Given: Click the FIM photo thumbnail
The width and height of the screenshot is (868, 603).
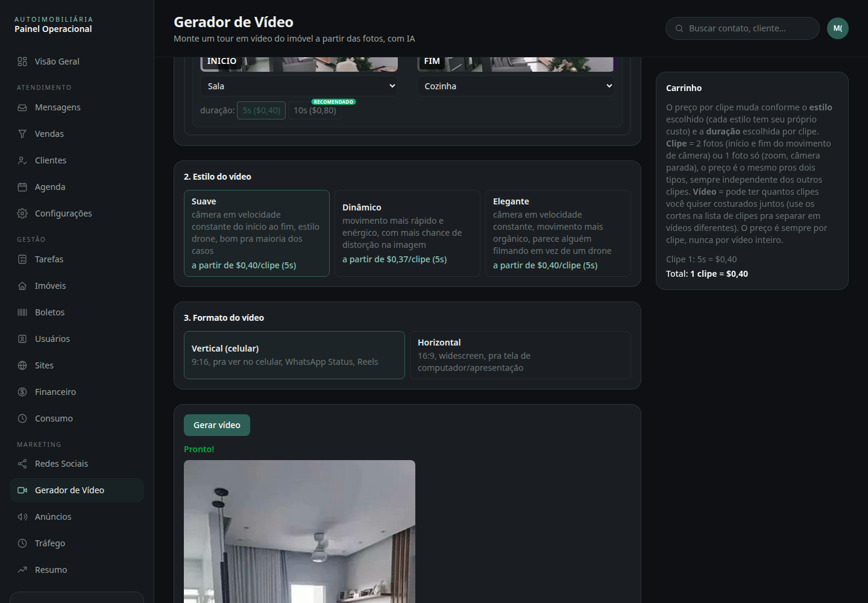Looking at the screenshot, I should click(x=516, y=64).
